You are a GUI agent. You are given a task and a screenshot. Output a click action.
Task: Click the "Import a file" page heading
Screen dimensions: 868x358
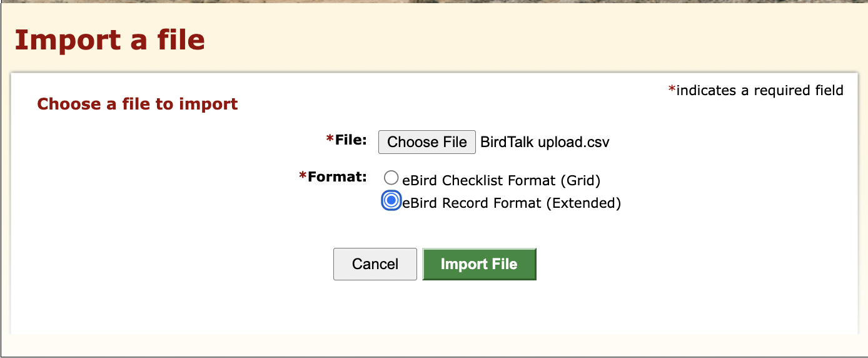point(109,40)
